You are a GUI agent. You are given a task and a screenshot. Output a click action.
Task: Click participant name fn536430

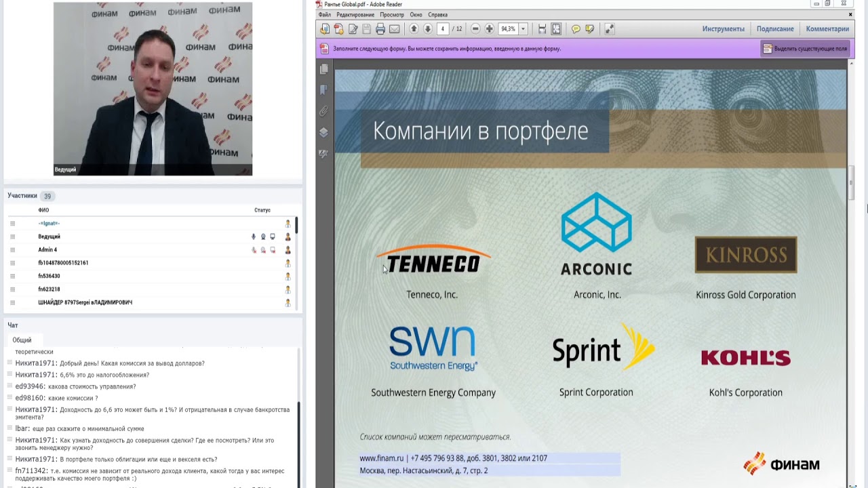tap(49, 277)
